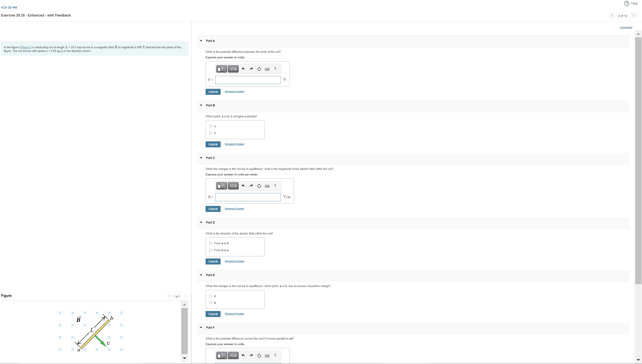The width and height of the screenshot is (642, 364).
Task: Collapse Part A section triangle
Action: (x=201, y=41)
